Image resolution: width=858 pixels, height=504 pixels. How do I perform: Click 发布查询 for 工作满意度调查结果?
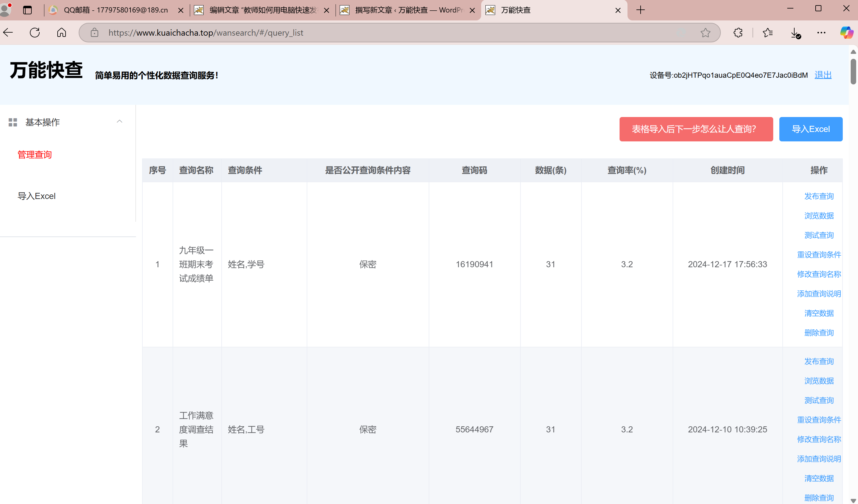[x=819, y=361]
